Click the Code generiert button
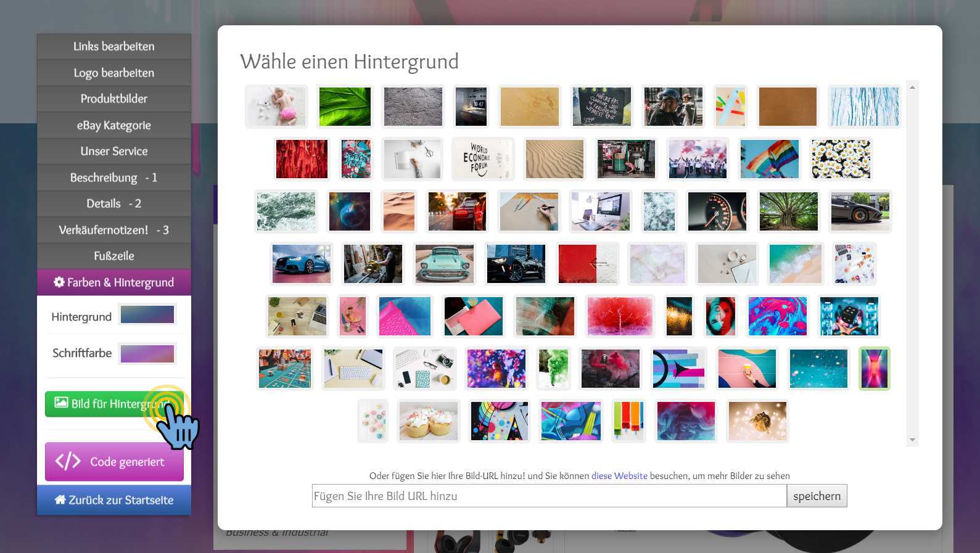This screenshot has width=980, height=553. point(114,462)
